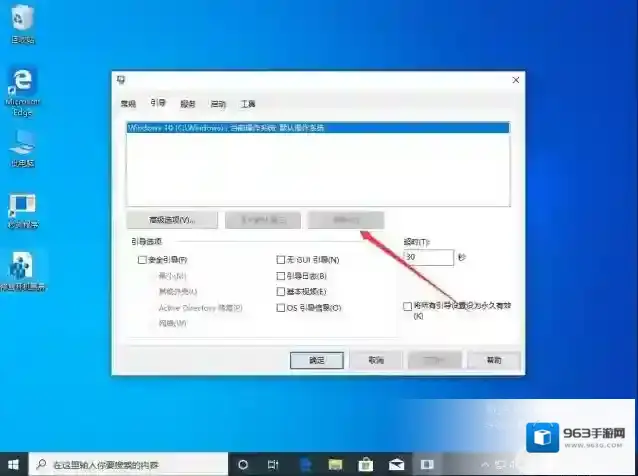
Task: Click the Windows Start button
Action: [x=13, y=464]
